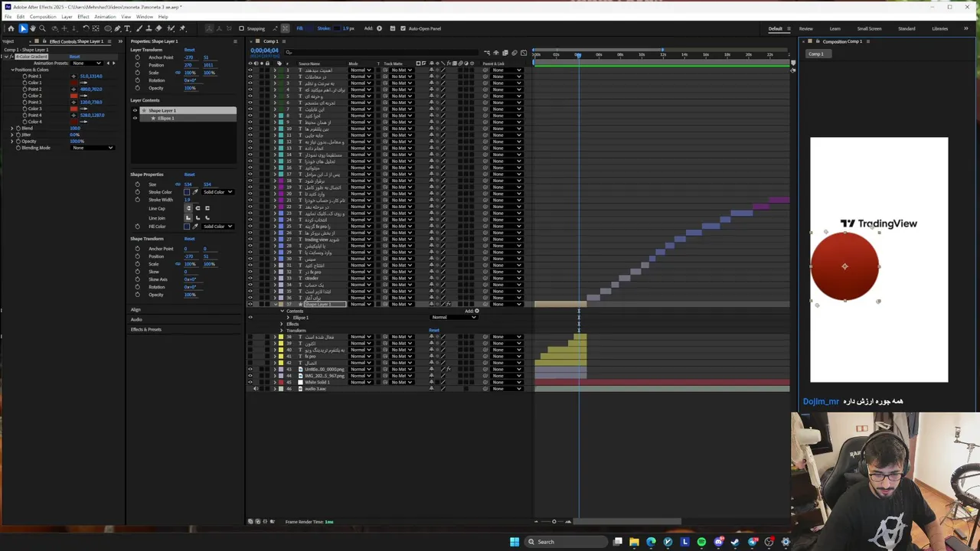Click Scale constrain proportions link in Layer Transform

tap(178, 73)
